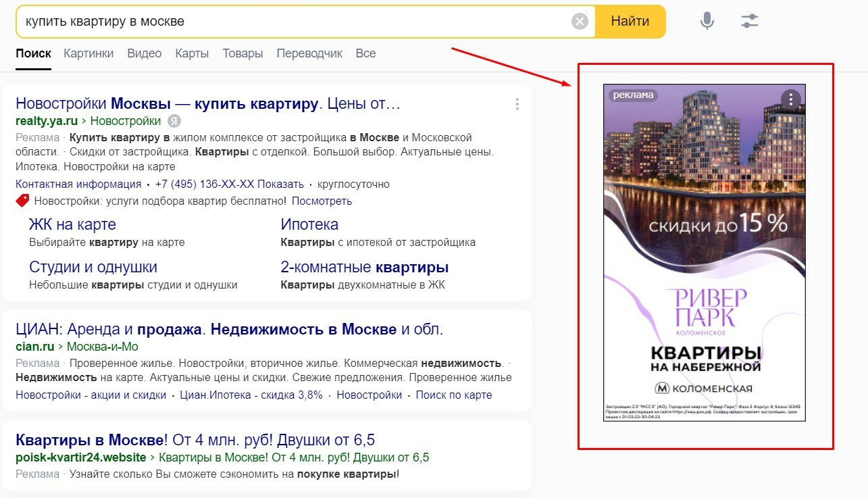Click the Новостройки breadcrumb after realty.ya.ru
This screenshot has height=498, width=868.
126,121
